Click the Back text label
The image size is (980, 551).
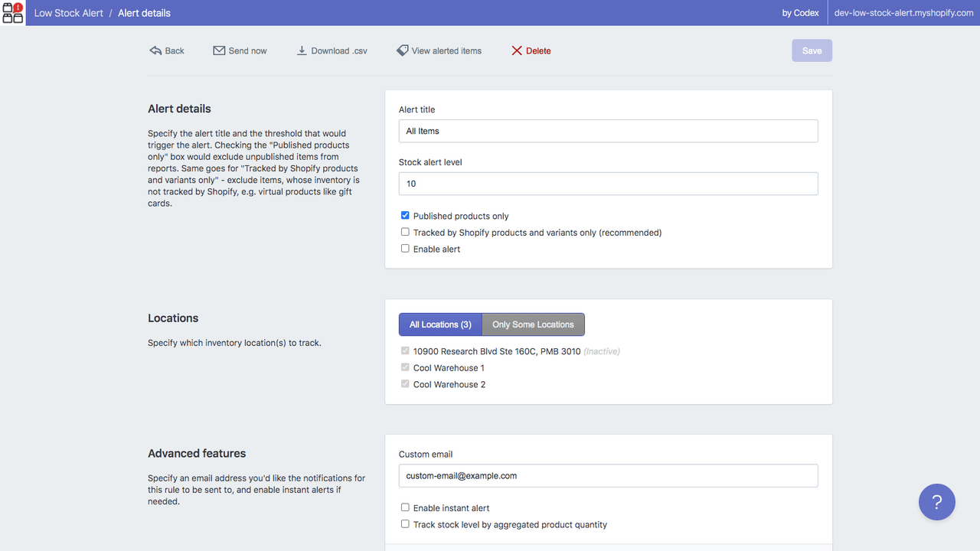[x=175, y=51]
